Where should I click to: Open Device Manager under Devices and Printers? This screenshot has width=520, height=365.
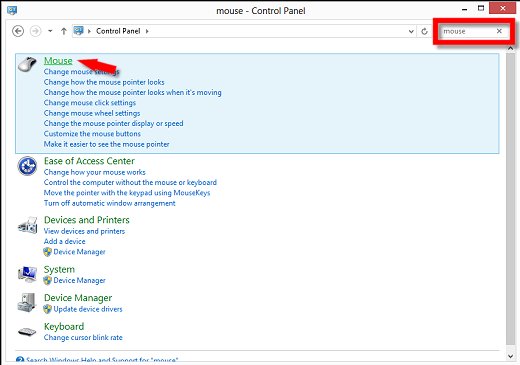pyautogui.click(x=79, y=252)
